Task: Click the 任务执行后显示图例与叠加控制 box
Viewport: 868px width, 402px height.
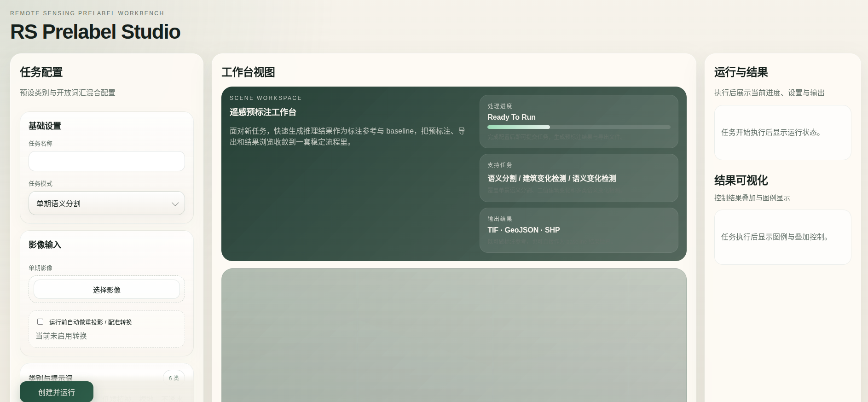Action: pos(782,237)
